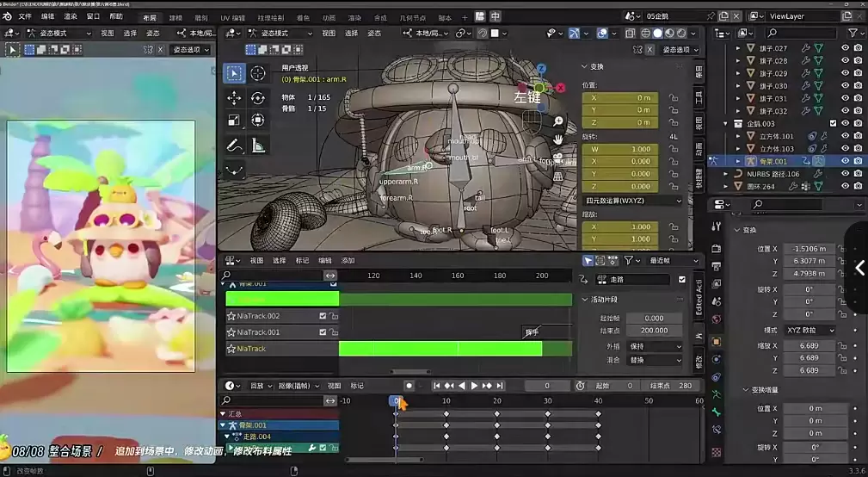Uncheck NlaTrack.001 mute checkbox
Viewport: 868px width, 477px height.
tap(323, 331)
